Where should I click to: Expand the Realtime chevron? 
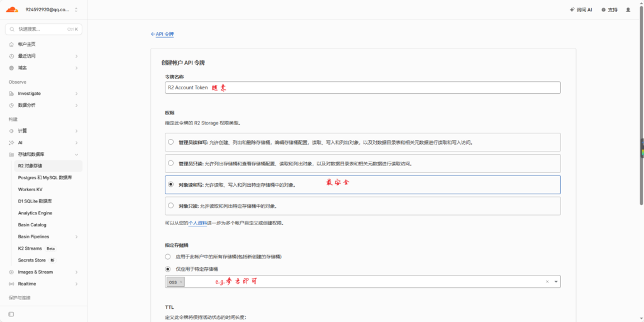[x=76, y=284]
